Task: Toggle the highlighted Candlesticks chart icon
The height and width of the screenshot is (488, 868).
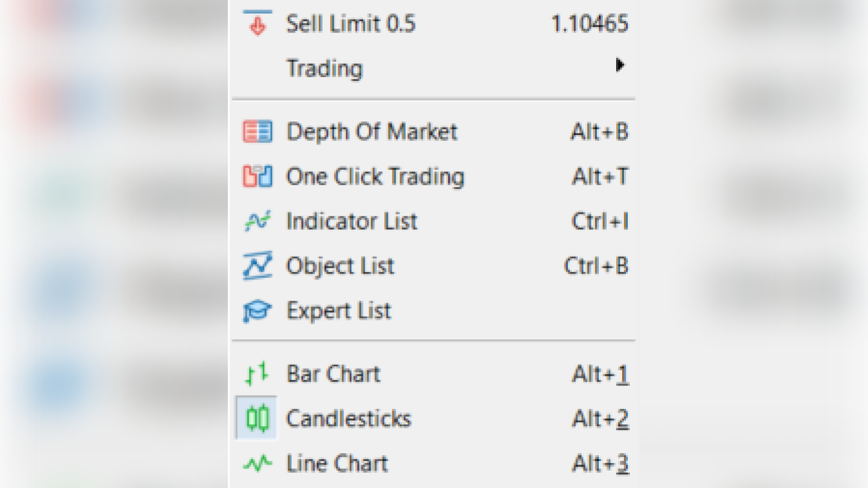Action: (257, 418)
